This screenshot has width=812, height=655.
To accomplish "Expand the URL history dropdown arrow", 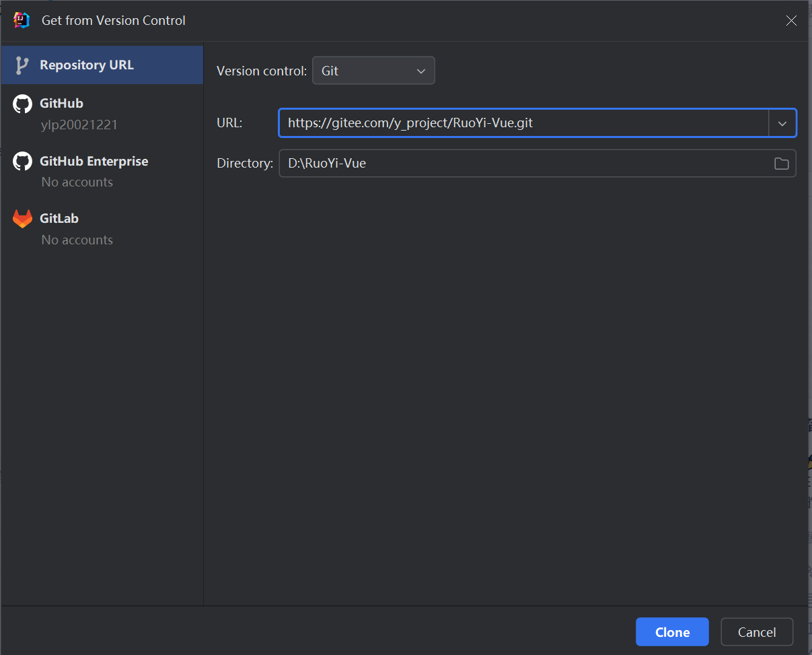I will 782,123.
